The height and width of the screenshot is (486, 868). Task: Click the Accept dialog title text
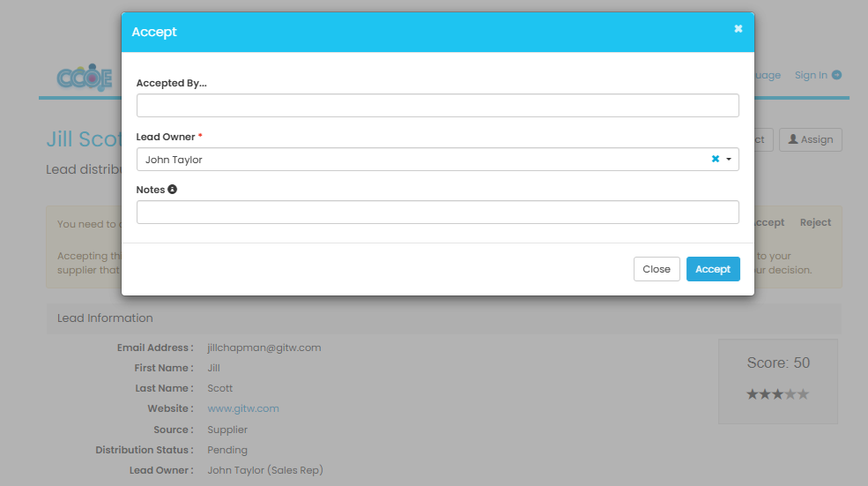[x=154, y=32]
